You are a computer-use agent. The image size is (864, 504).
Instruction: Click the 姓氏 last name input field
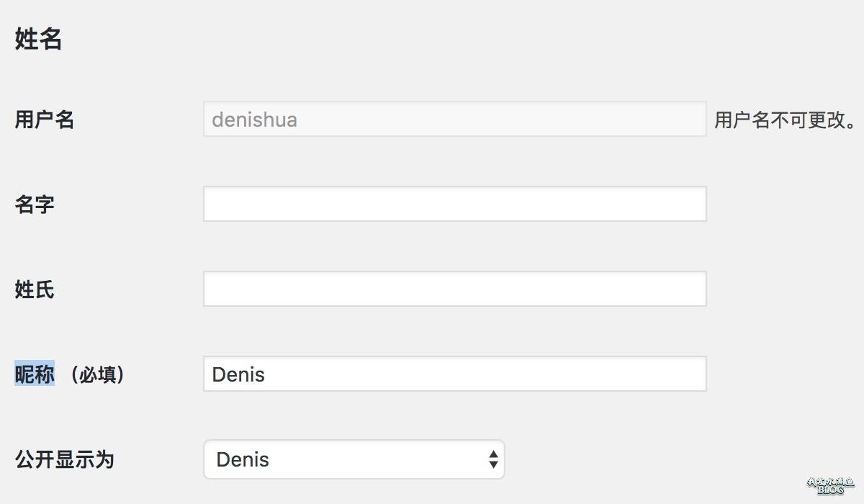pyautogui.click(x=454, y=289)
